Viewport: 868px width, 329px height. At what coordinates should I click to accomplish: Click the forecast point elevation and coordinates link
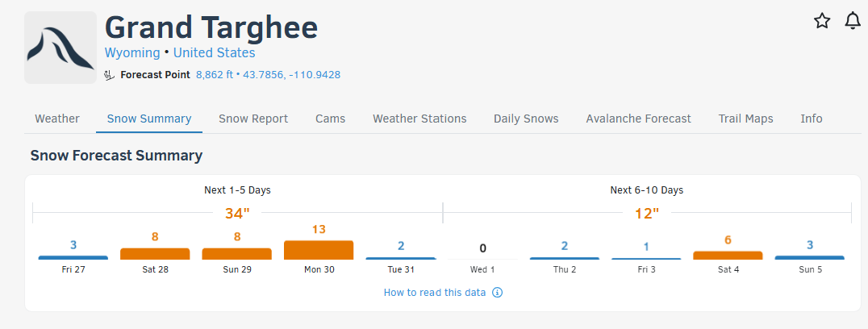tap(268, 75)
